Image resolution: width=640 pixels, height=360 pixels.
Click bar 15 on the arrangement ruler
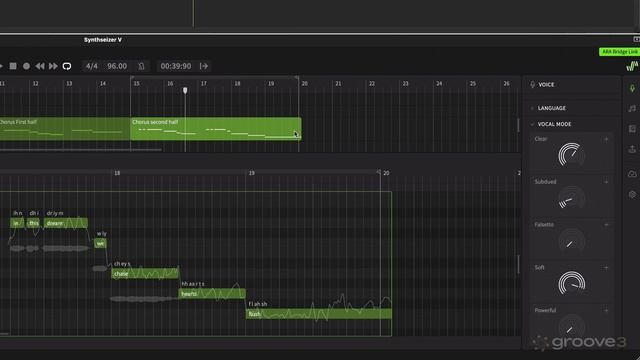pyautogui.click(x=136, y=83)
